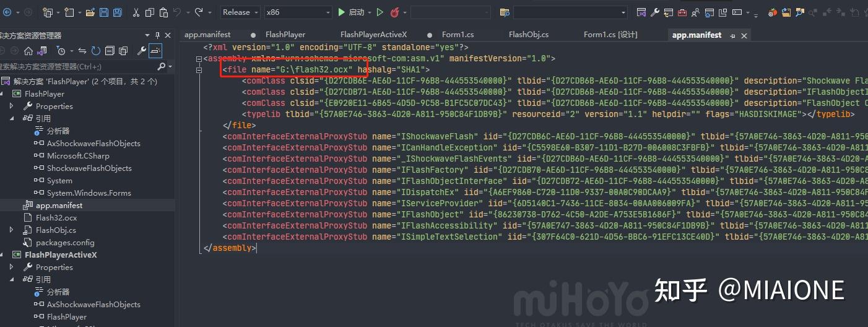Pin the active app.manifest tab
868x327 pixels.
coord(732,36)
